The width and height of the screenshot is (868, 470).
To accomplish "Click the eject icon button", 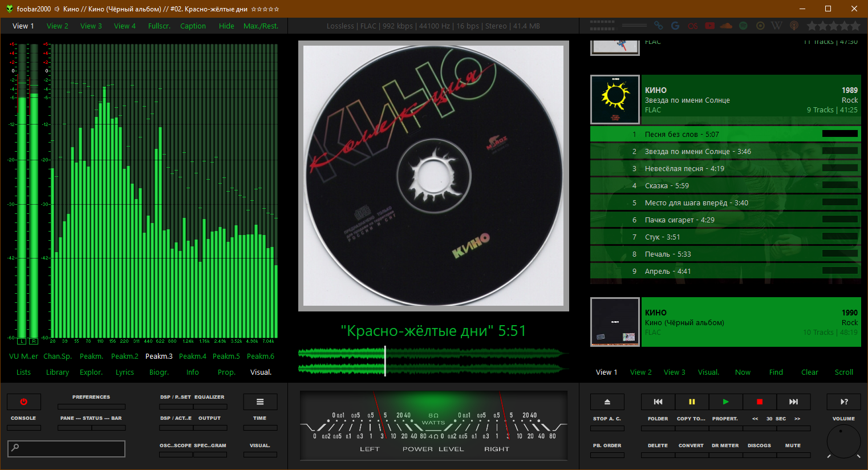I will pyautogui.click(x=607, y=402).
